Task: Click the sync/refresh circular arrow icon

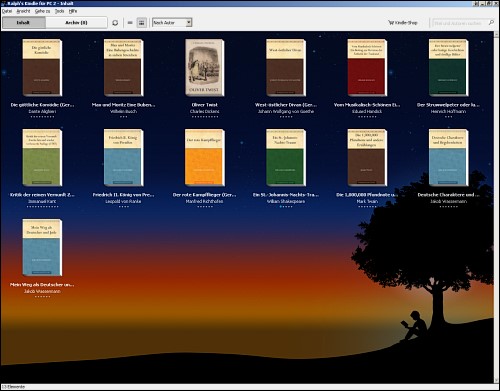Action: pos(115,23)
